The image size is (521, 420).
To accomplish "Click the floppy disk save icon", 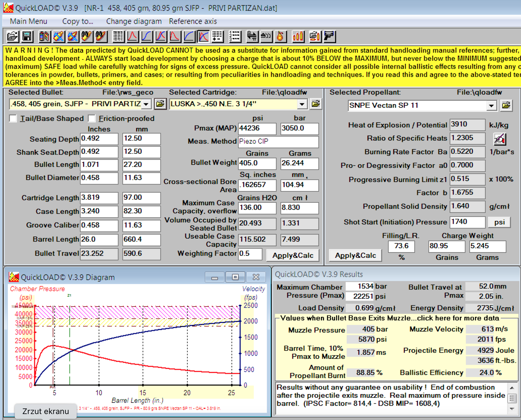I will pos(27,36).
